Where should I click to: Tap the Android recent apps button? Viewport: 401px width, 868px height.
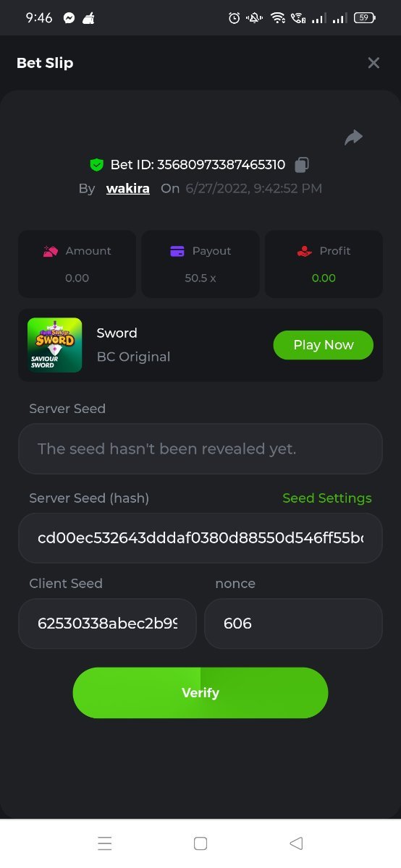[105, 843]
